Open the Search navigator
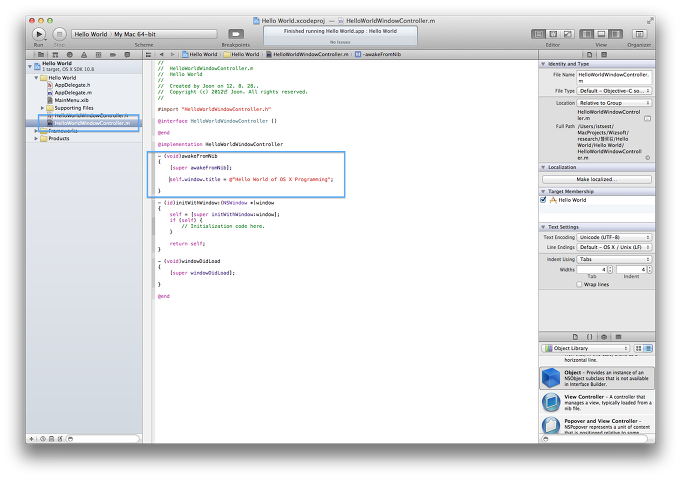 (x=69, y=55)
